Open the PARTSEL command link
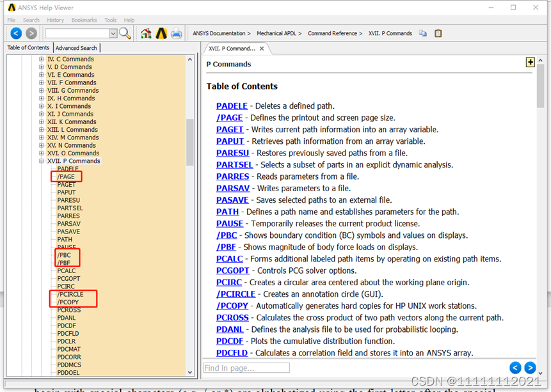The image size is (551, 392). (234, 165)
